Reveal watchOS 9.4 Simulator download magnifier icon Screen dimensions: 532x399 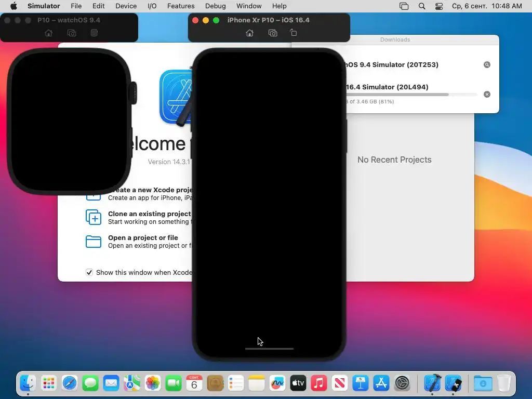point(487,65)
